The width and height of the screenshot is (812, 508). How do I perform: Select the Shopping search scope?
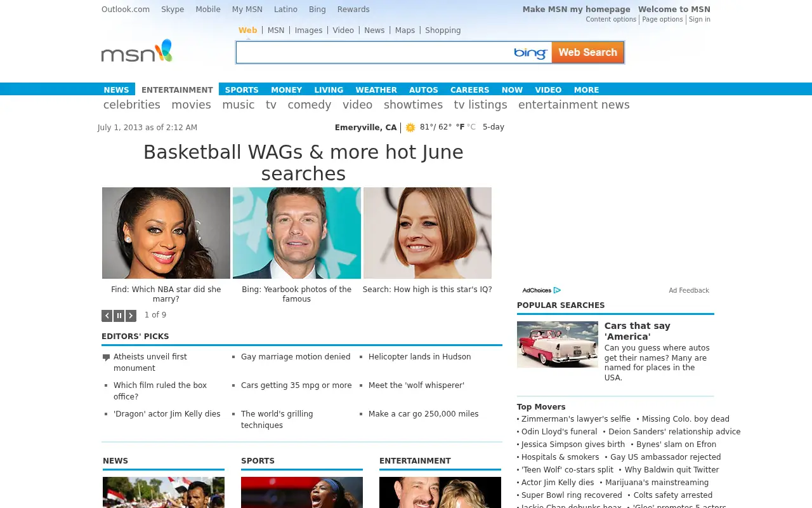[x=443, y=30]
